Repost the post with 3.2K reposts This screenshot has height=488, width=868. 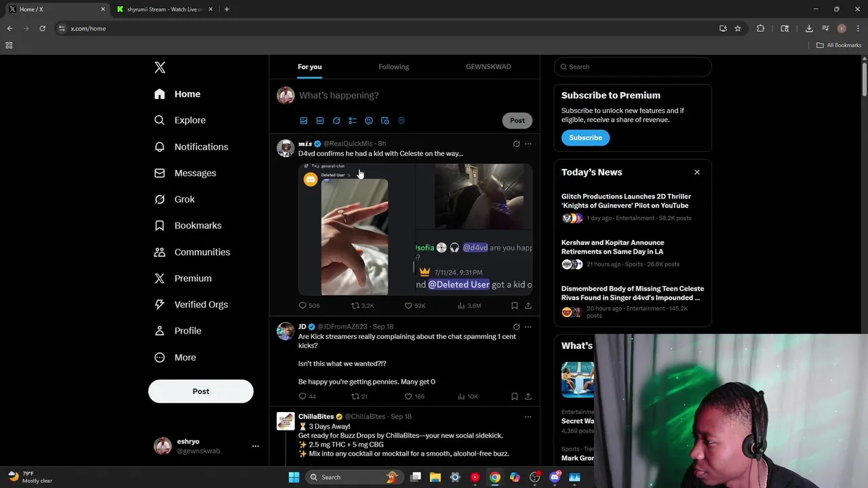362,306
